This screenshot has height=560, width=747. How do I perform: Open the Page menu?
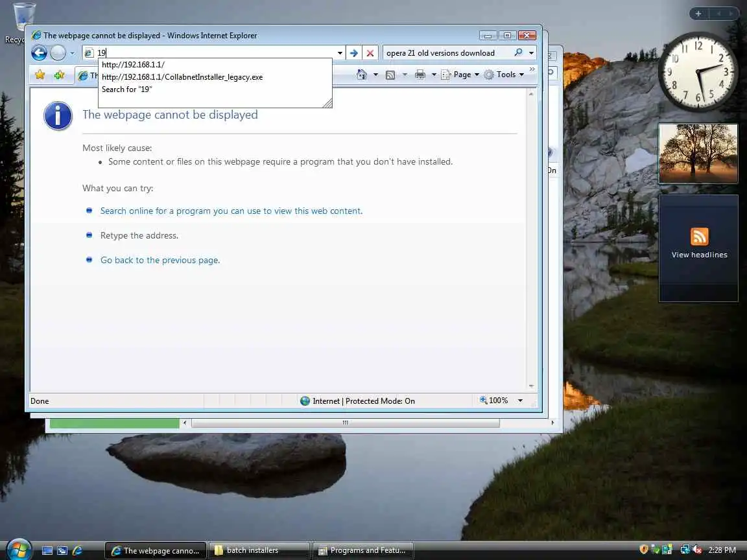pos(460,75)
